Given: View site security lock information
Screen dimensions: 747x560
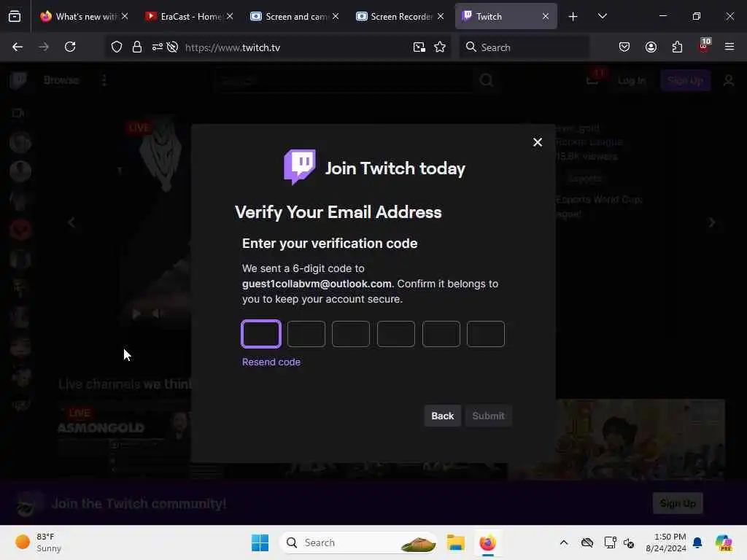Looking at the screenshot, I should (x=137, y=47).
